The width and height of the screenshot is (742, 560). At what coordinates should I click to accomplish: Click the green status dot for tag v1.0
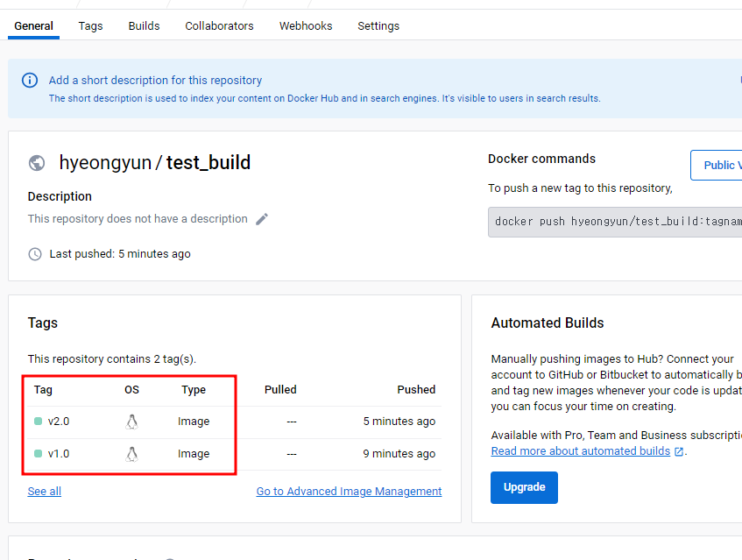[39, 453]
